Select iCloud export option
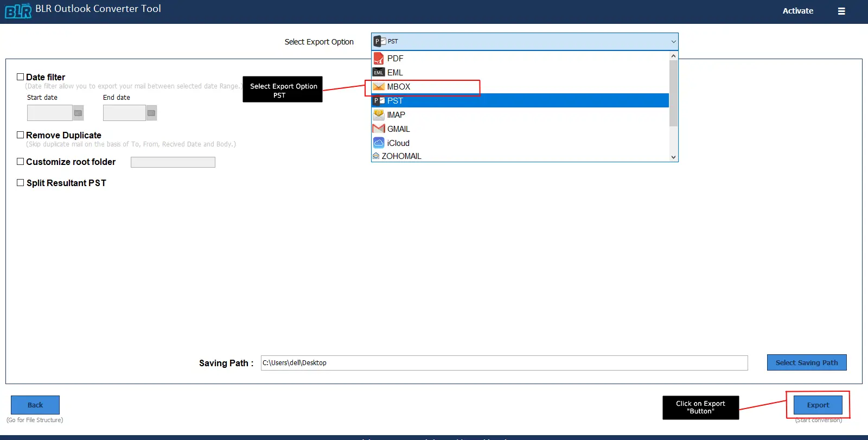Image resolution: width=868 pixels, height=440 pixels. pos(520,143)
